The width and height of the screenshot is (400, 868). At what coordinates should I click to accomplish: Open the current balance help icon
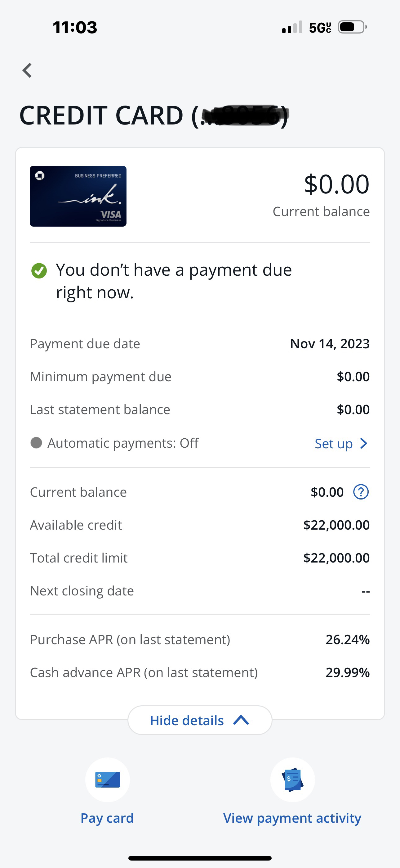361,492
